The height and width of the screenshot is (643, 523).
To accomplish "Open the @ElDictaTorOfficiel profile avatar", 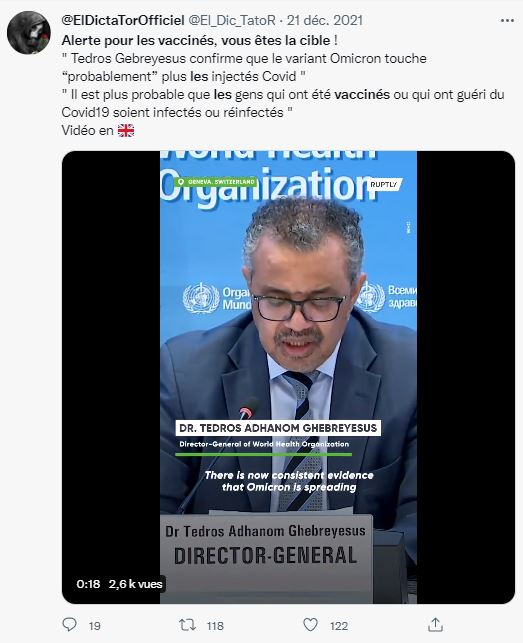I will [29, 33].
